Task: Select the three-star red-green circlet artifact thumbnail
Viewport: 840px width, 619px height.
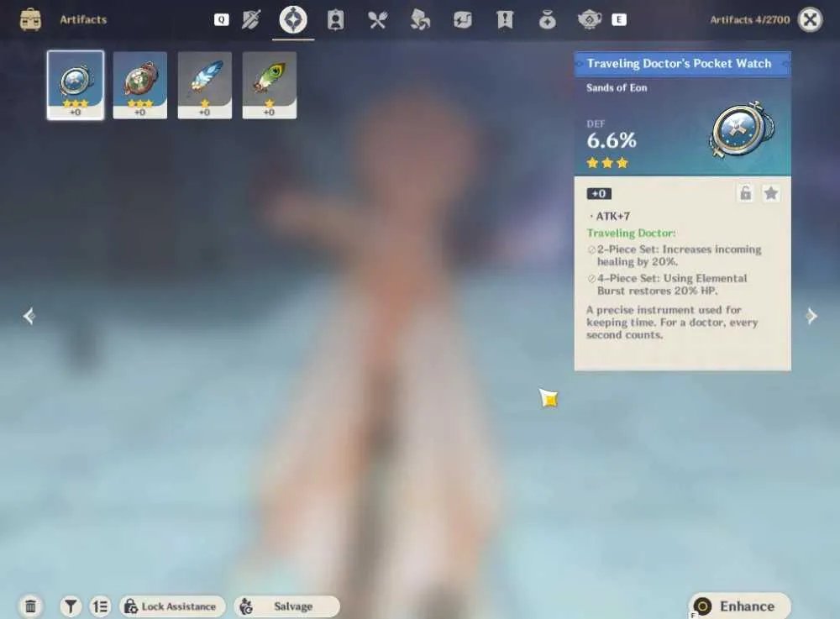Action: point(139,85)
